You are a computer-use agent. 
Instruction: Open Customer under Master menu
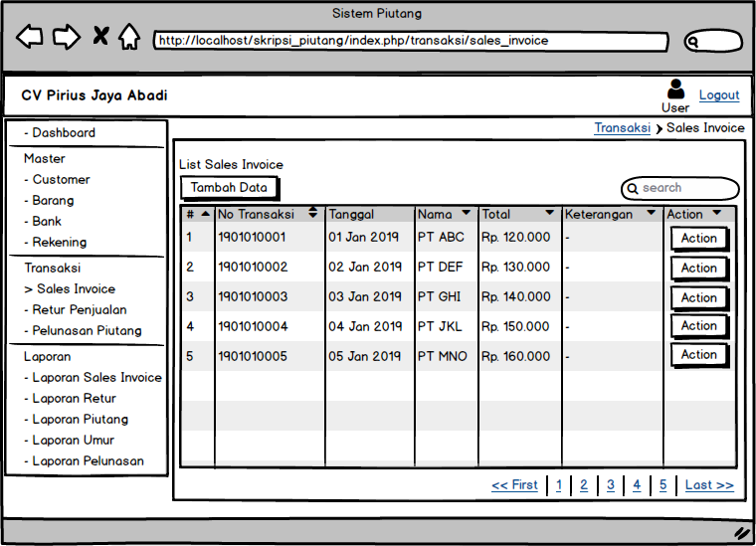point(57,180)
